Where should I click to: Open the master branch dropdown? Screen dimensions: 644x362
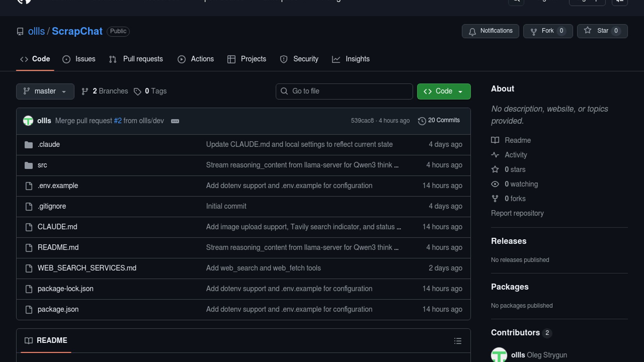coord(45,91)
